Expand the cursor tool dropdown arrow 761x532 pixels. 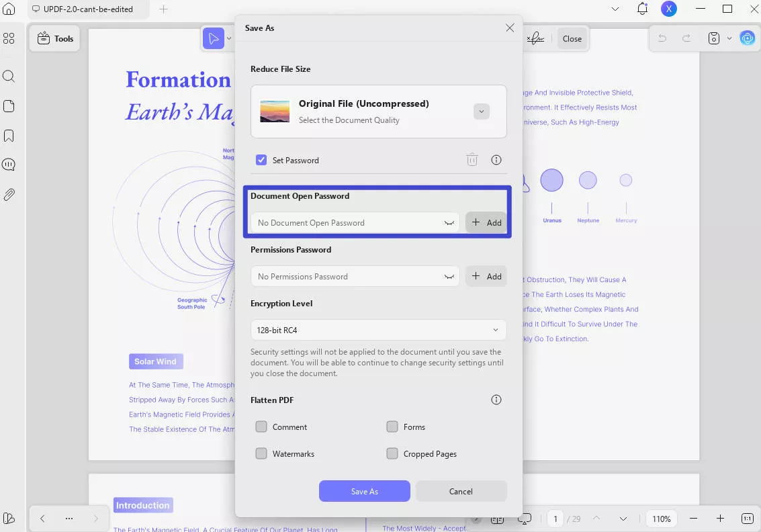click(x=229, y=39)
